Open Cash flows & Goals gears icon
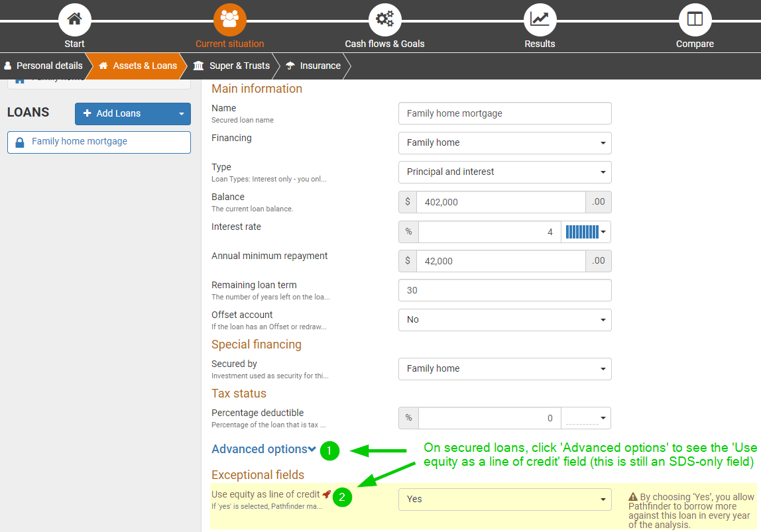Screen dimensions: 761x532 coord(384,20)
